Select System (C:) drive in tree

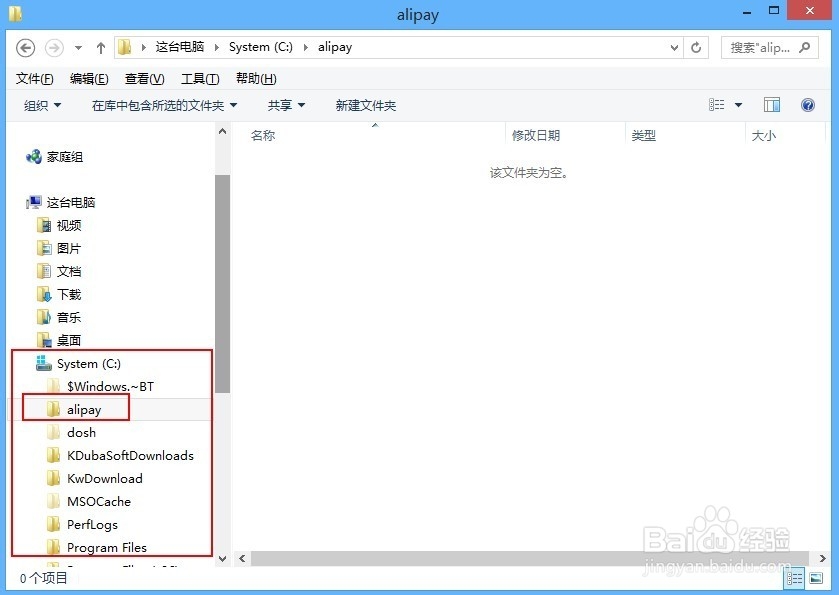(78, 363)
